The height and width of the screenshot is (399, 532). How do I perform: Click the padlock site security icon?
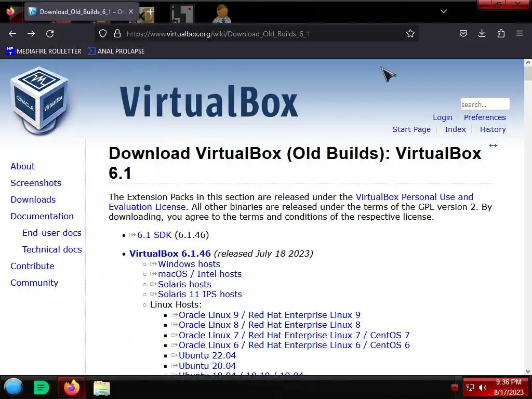117,34
